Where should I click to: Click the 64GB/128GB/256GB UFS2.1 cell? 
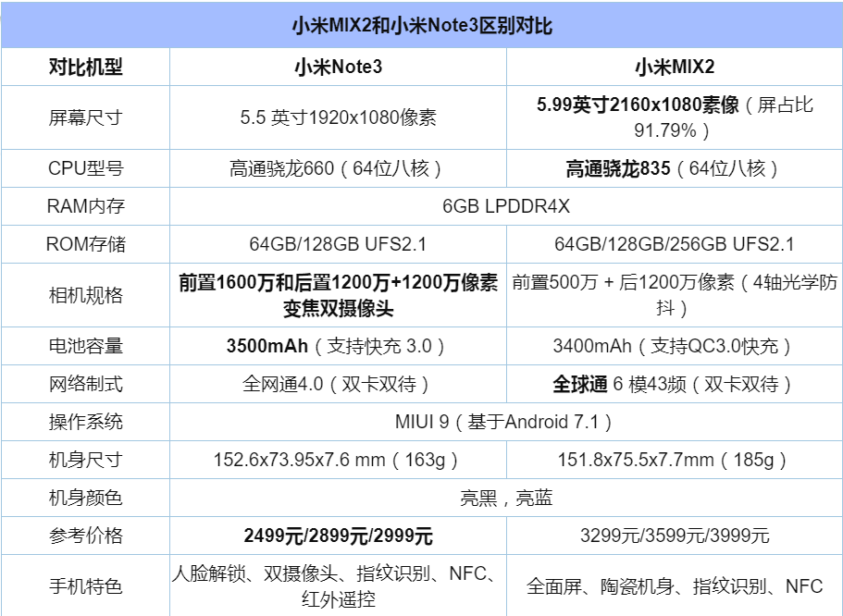point(675,243)
